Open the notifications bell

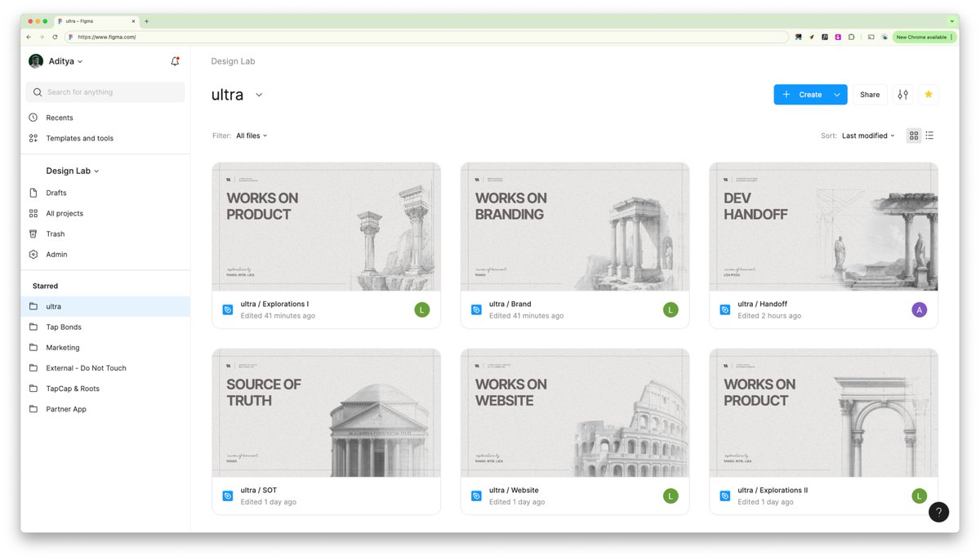pos(175,61)
